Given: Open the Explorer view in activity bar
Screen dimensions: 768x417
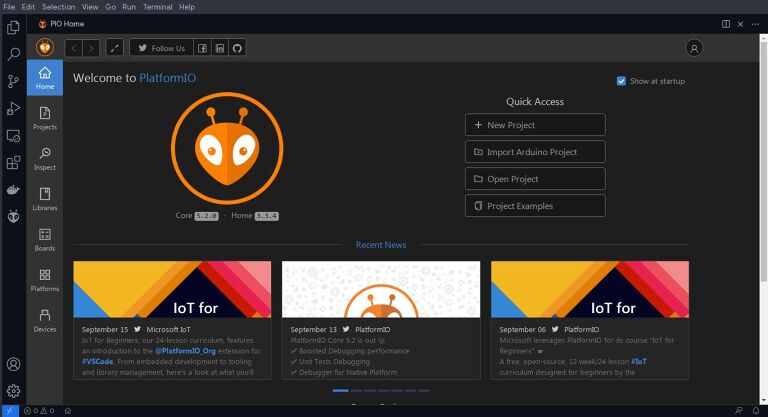Looking at the screenshot, I should [13, 27].
